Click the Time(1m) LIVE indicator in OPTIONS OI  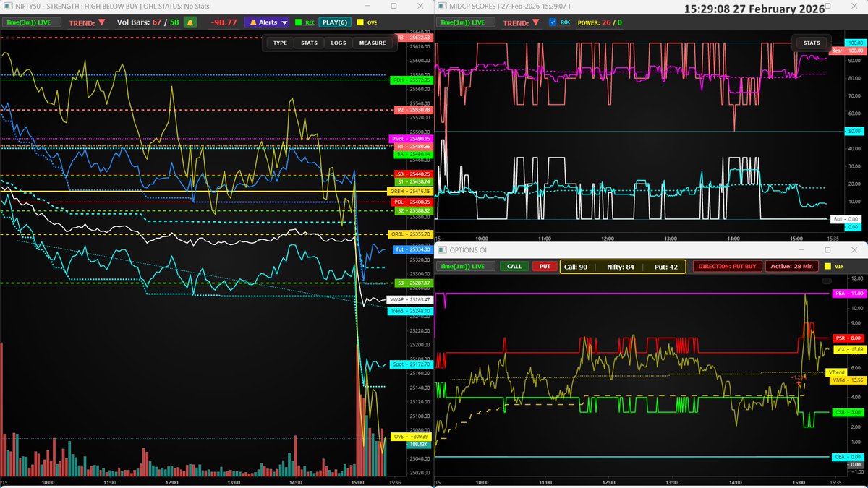coord(465,266)
